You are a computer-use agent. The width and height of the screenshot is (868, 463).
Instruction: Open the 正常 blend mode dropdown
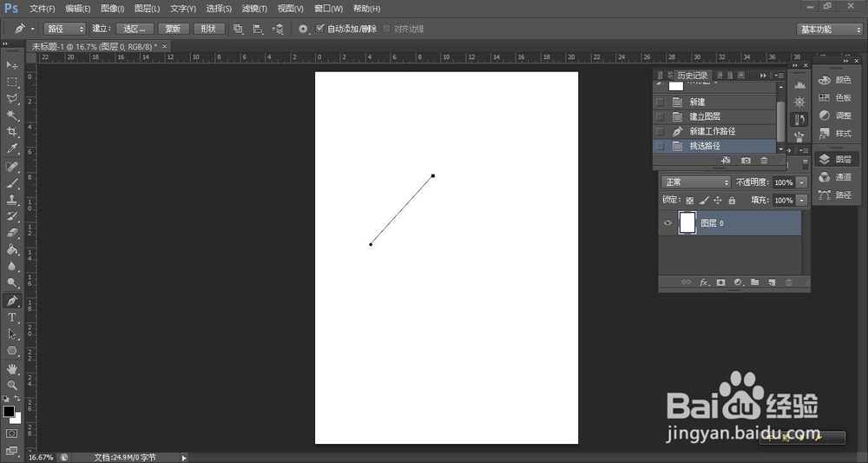pyautogui.click(x=696, y=182)
